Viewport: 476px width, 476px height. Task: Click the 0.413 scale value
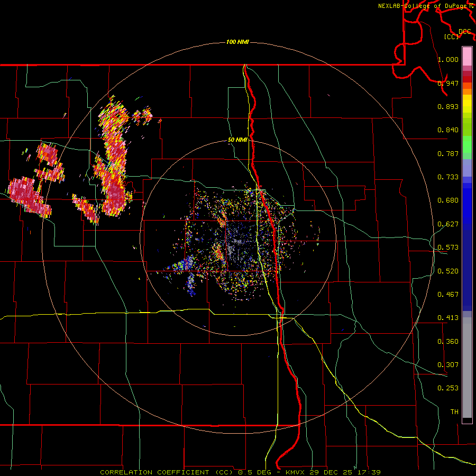[448, 318]
